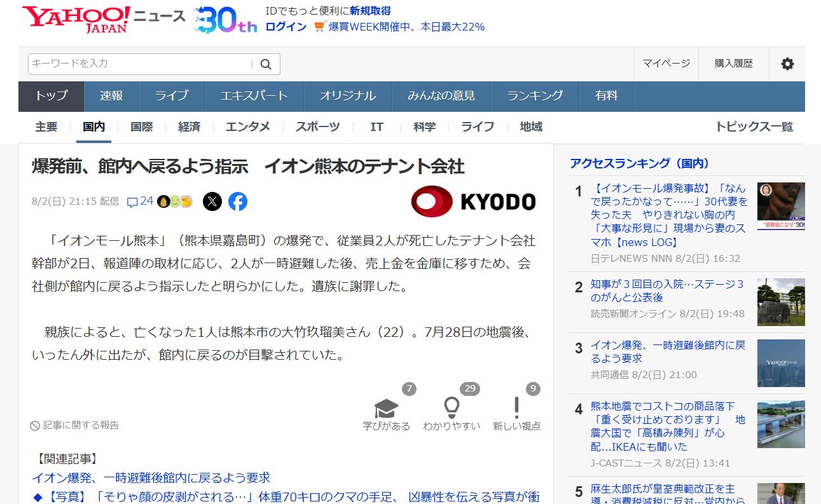Screen dimensions: 821x504
Task: Open the 熊本地震でコストコの商品落下 ranking article
Action: click(x=668, y=426)
